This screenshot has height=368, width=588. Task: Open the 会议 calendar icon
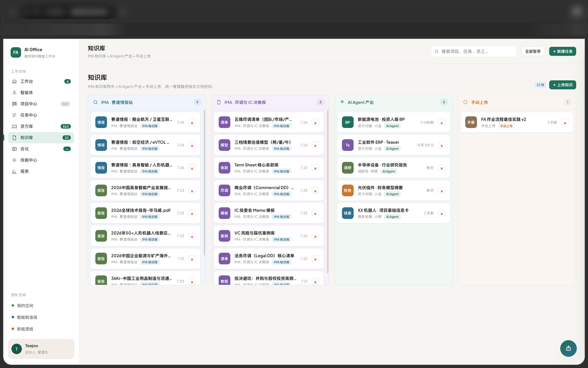(14, 149)
